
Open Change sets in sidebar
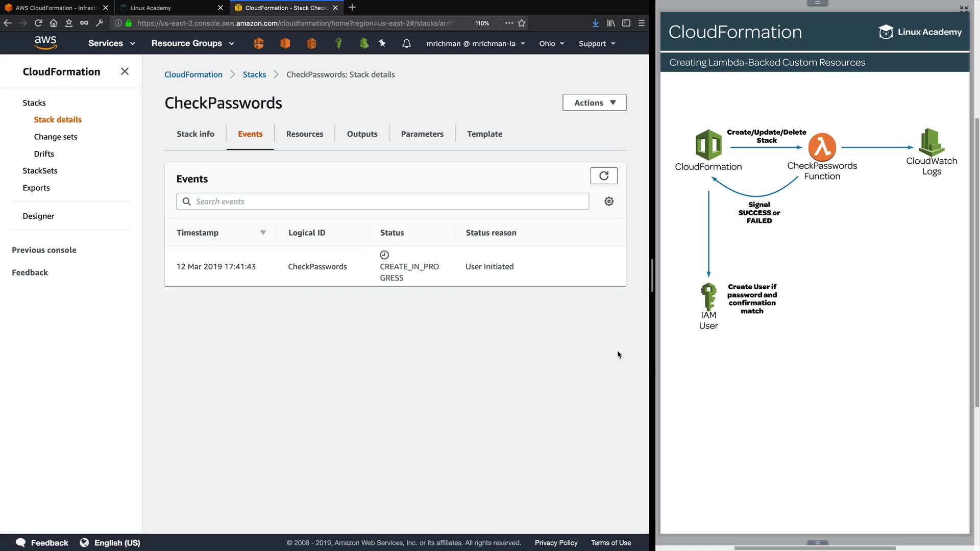[56, 137]
